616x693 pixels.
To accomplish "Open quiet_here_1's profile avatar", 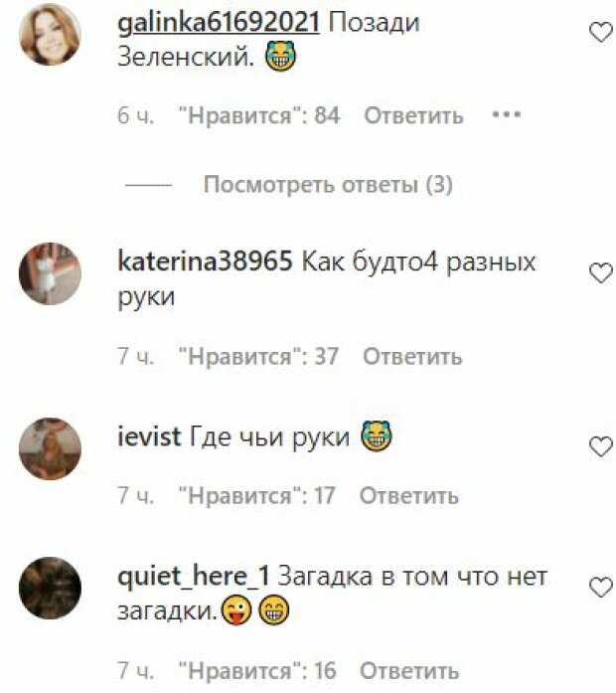I will pos(50,588).
